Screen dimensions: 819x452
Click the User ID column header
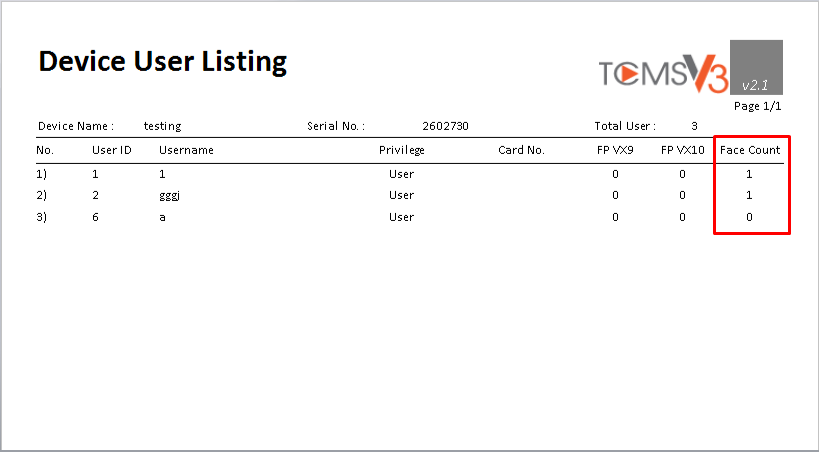click(x=112, y=150)
